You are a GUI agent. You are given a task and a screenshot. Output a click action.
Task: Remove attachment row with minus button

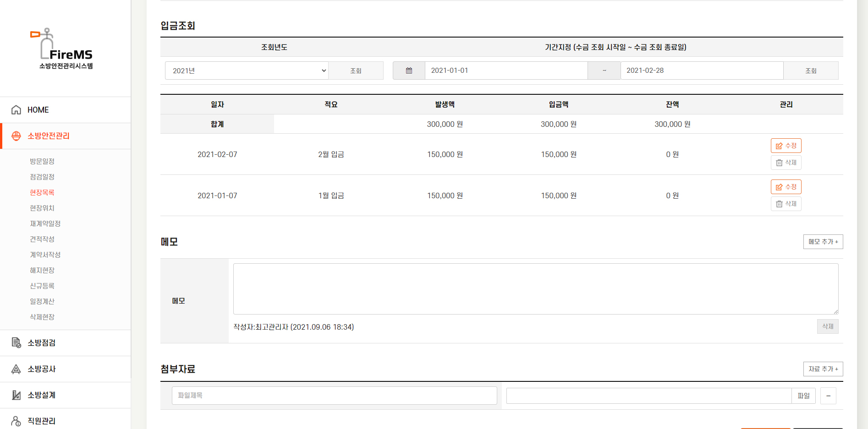tap(828, 396)
